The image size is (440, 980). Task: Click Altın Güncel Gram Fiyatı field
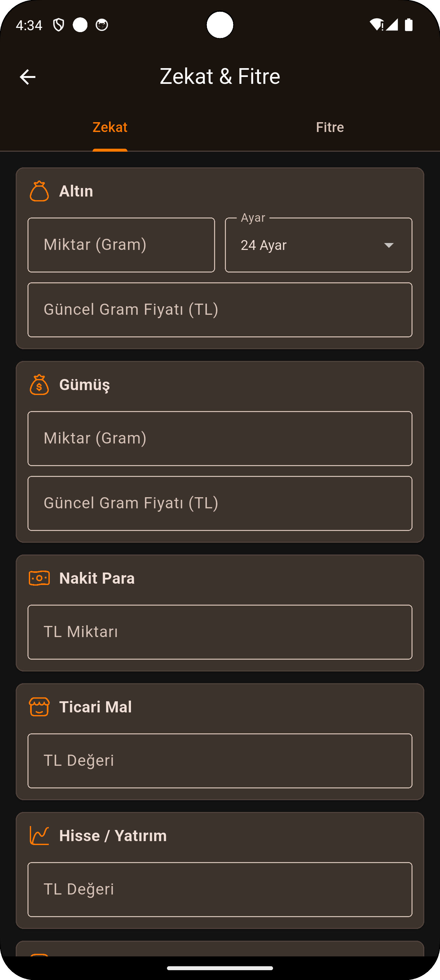tap(219, 310)
